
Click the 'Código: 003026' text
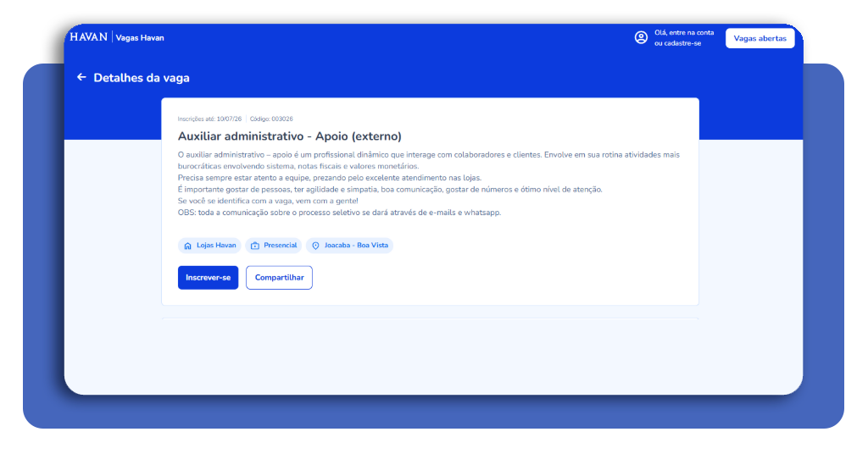(x=271, y=119)
